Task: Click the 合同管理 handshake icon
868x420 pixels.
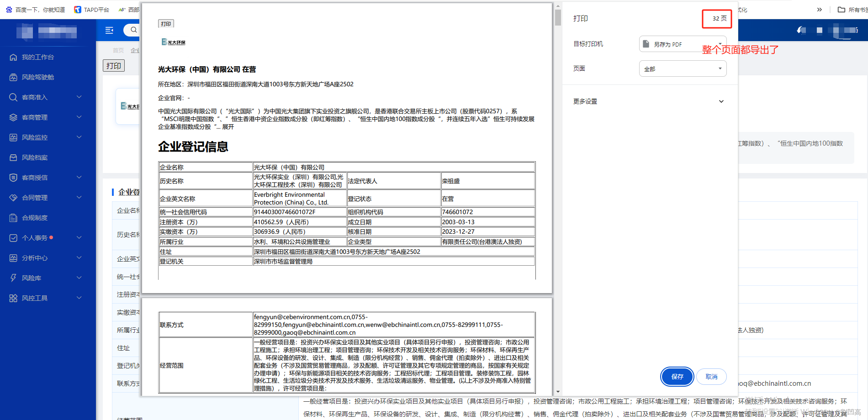Action: pyautogui.click(x=13, y=198)
